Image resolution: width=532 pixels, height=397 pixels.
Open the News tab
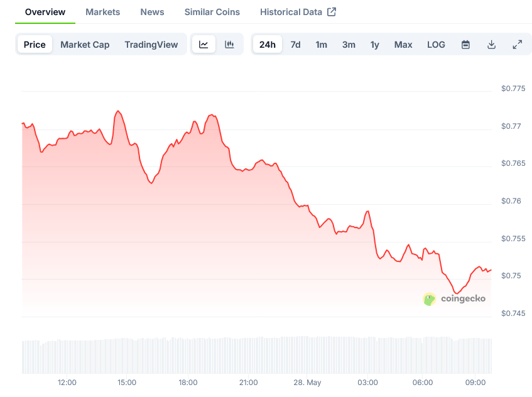[153, 12]
